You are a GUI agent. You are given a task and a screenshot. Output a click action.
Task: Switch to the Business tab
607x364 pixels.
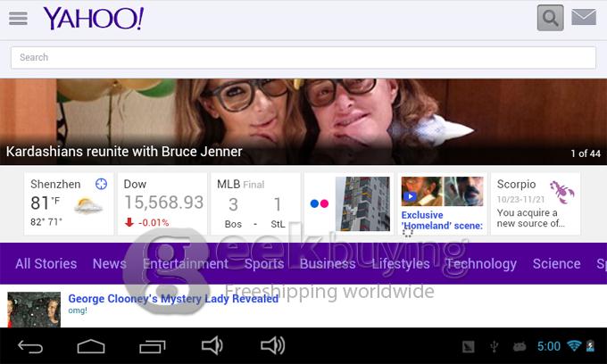pos(327,263)
